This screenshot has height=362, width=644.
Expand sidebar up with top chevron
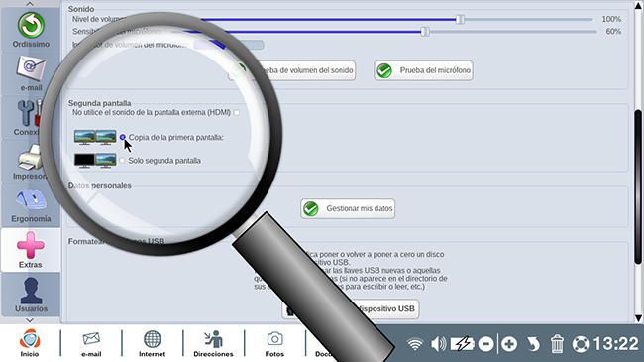click(x=30, y=4)
